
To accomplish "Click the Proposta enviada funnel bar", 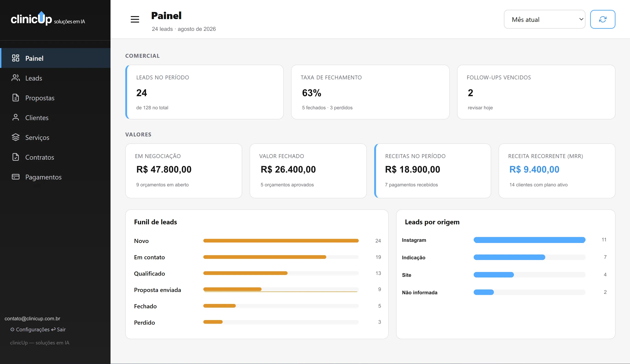I will point(281,289).
